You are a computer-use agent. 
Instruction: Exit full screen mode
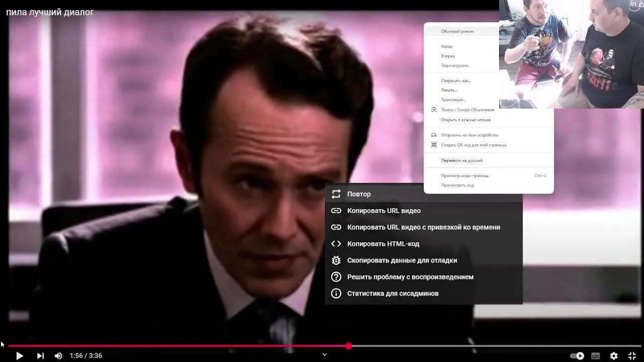[632, 355]
